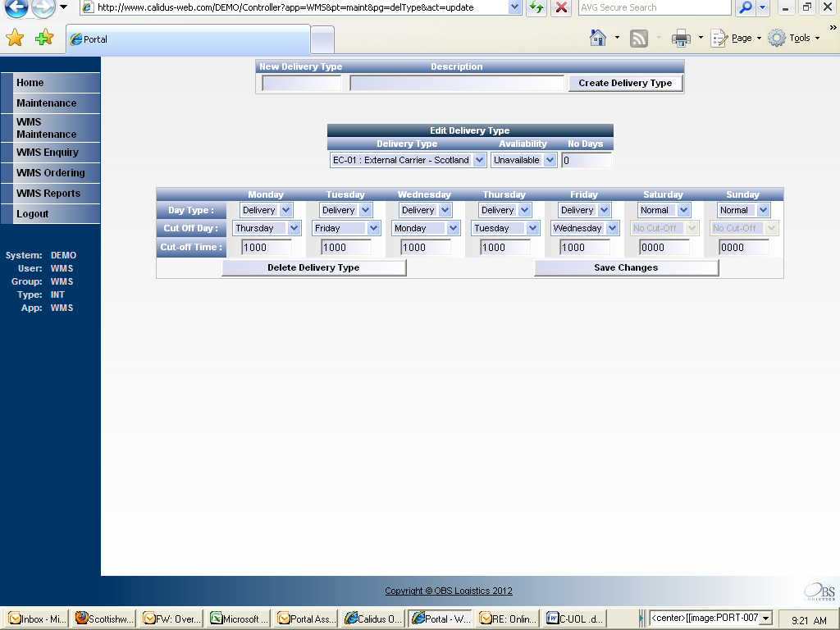Click Add to Favorites star-plus icon
The image size is (840, 630).
pyautogui.click(x=44, y=38)
